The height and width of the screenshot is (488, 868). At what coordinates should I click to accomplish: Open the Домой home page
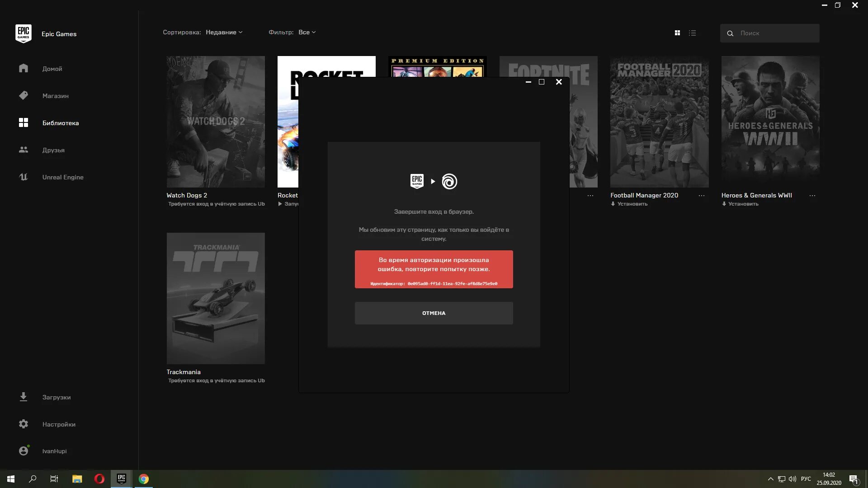52,69
